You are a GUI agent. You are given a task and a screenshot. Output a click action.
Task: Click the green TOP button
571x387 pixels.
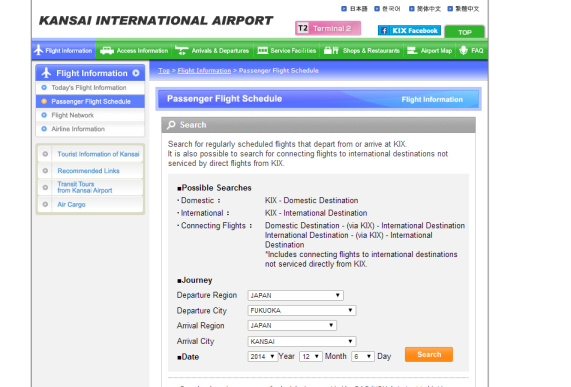click(465, 32)
